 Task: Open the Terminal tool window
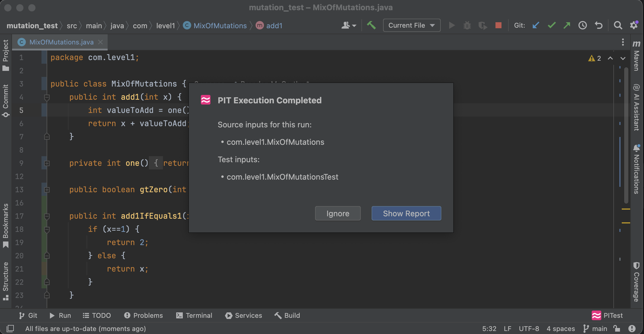pos(194,315)
